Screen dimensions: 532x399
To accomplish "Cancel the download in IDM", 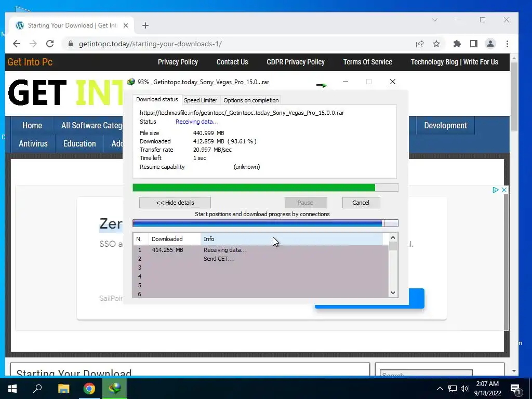I will (361, 203).
